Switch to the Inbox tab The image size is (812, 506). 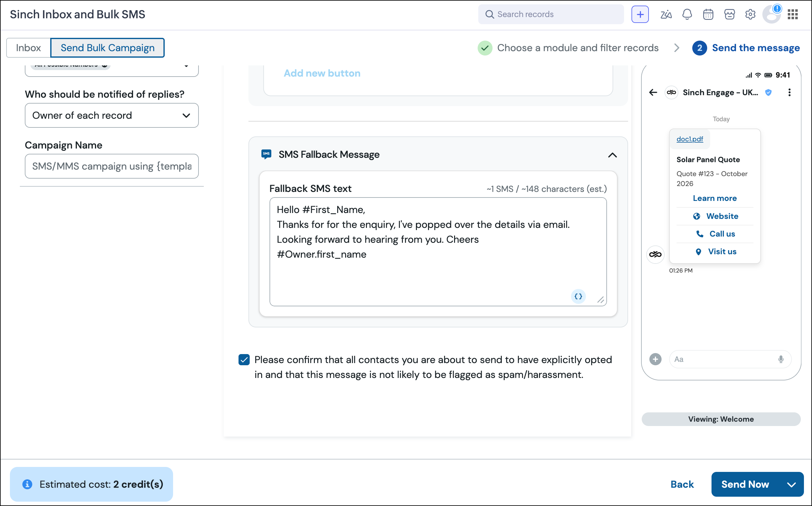pos(29,47)
